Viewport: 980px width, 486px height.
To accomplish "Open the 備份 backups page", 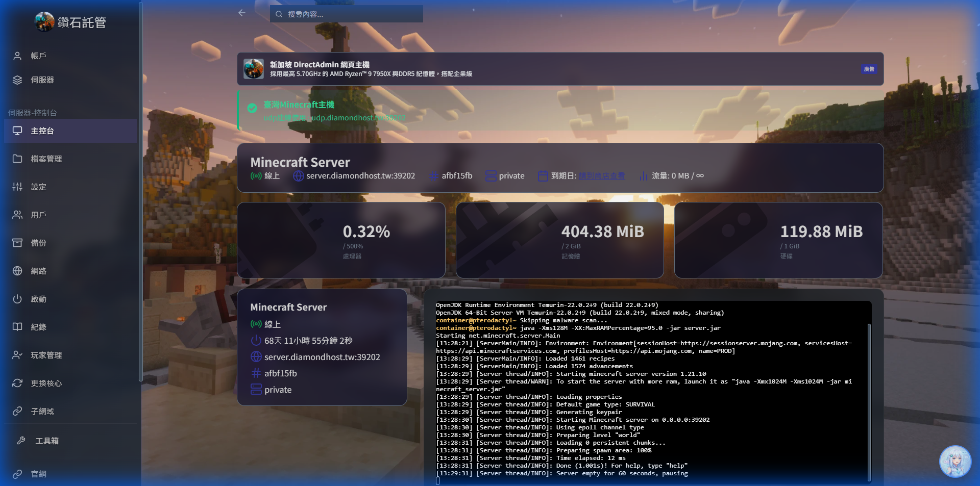I will pyautogui.click(x=38, y=243).
